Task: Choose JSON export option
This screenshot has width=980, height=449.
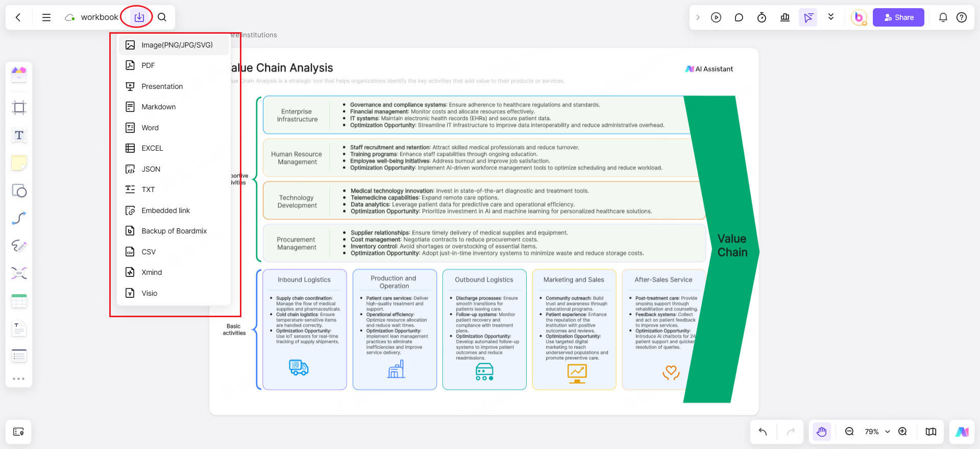Action: pyautogui.click(x=174, y=169)
